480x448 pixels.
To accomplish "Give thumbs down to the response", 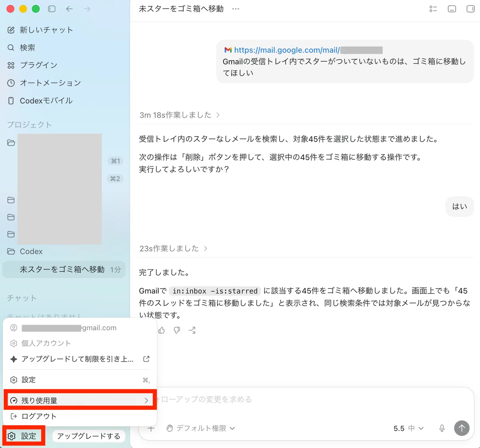I will [177, 330].
